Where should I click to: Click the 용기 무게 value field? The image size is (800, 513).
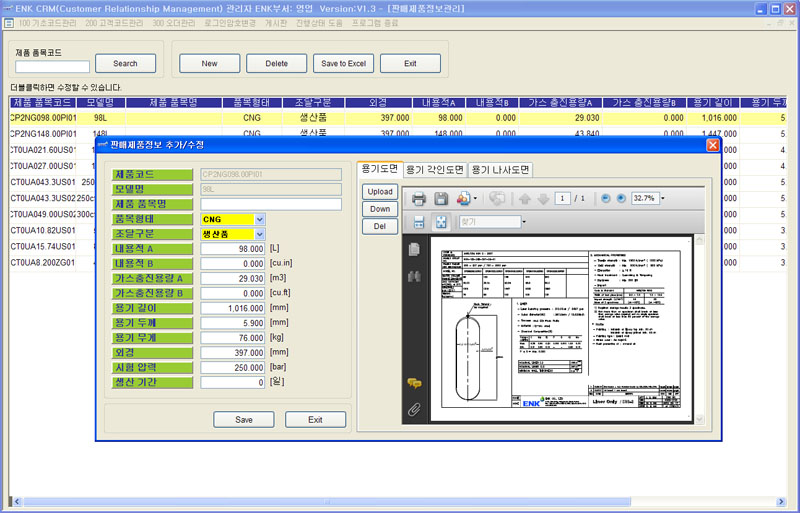pyautogui.click(x=233, y=338)
